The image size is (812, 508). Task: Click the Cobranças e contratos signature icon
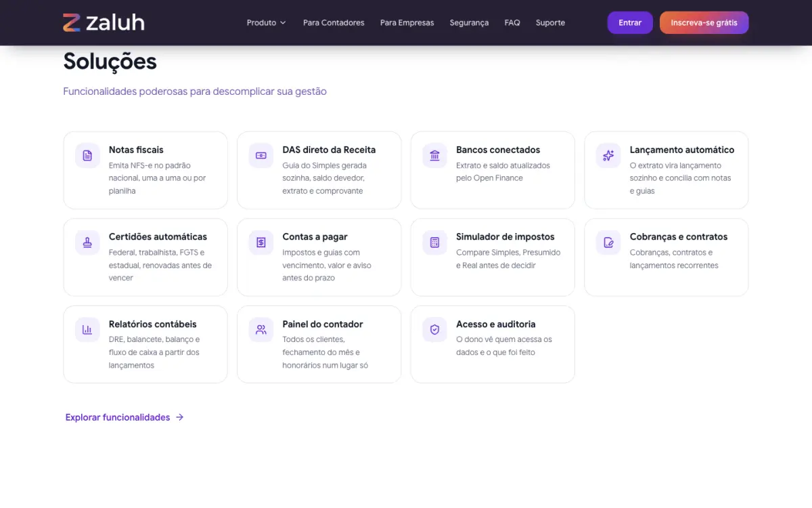coord(608,242)
